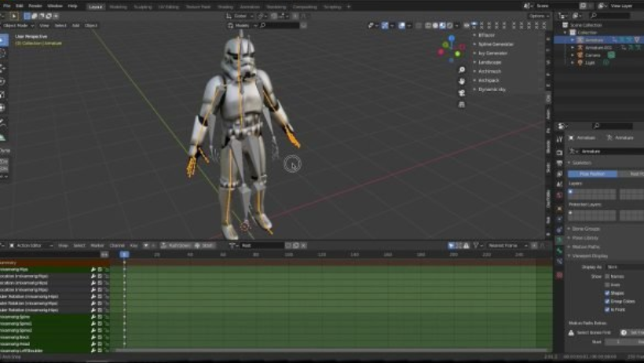Collapse the Viewport Display panel

[x=590, y=255]
